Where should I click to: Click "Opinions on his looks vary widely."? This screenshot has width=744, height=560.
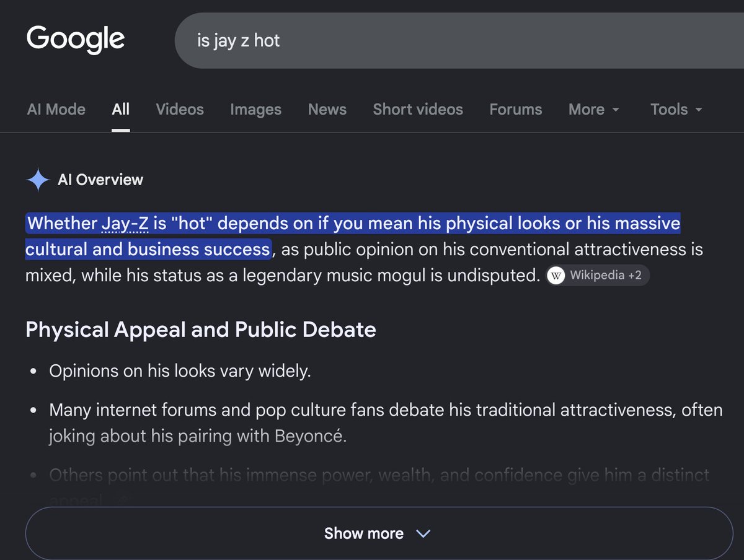click(180, 371)
